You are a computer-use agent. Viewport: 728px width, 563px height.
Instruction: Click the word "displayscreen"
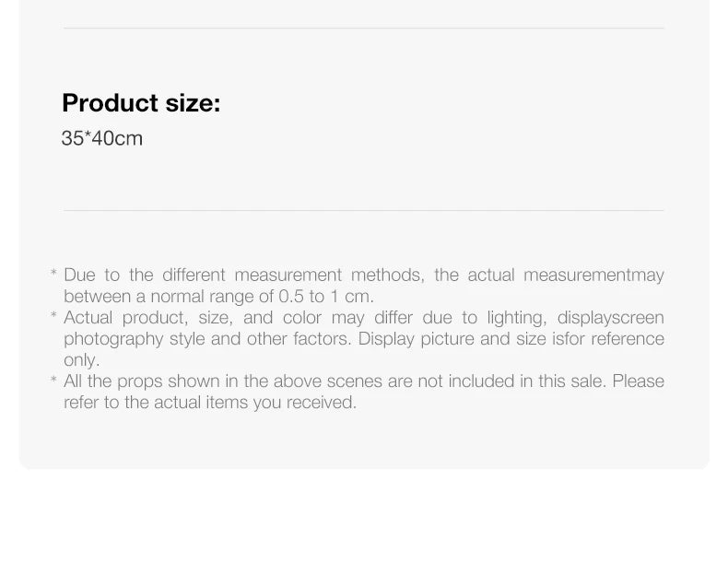tap(610, 318)
